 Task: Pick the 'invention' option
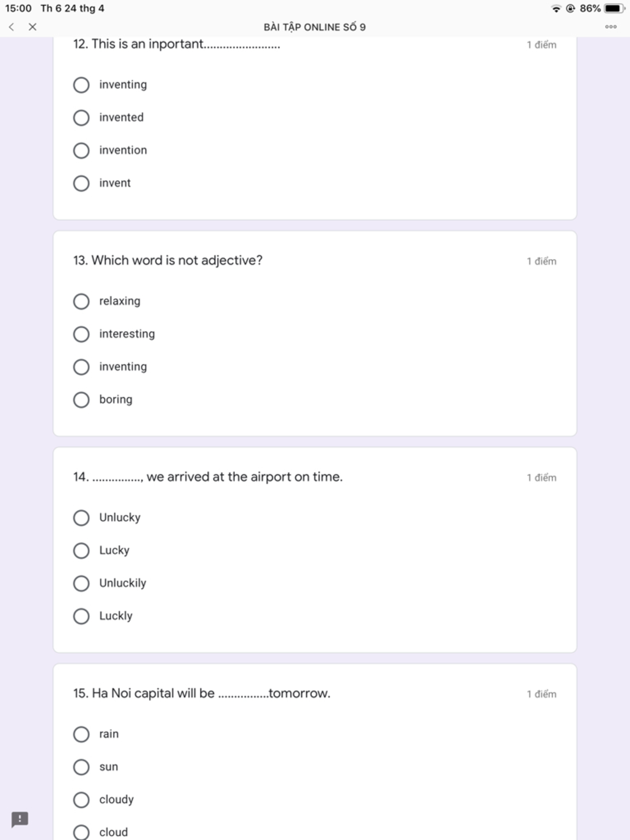[81, 151]
